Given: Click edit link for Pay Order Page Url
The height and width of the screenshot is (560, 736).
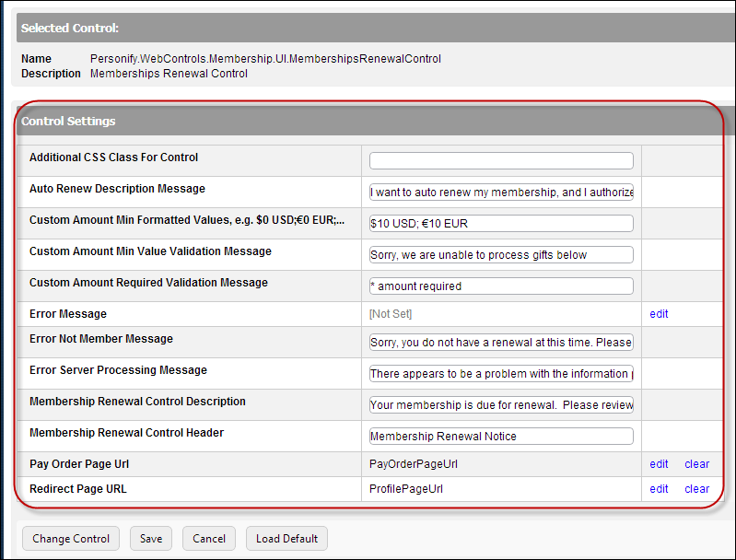Looking at the screenshot, I should point(659,464).
